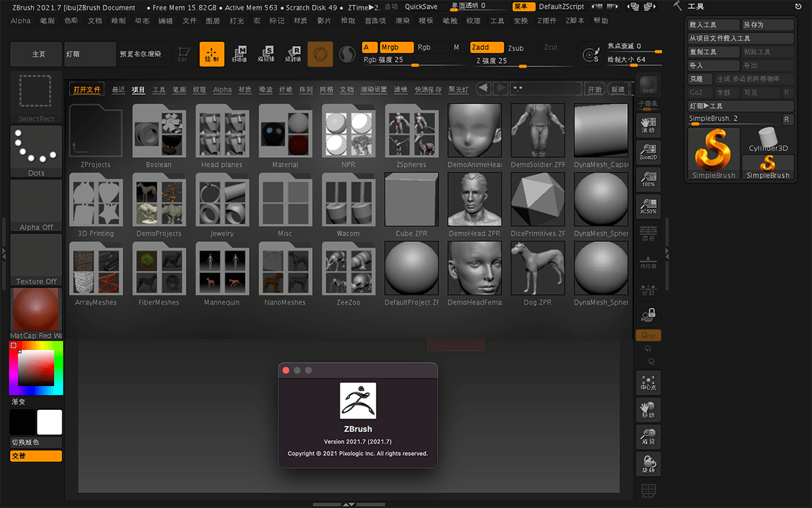Open the DemoHead.ZPR project thumbnail

click(474, 198)
